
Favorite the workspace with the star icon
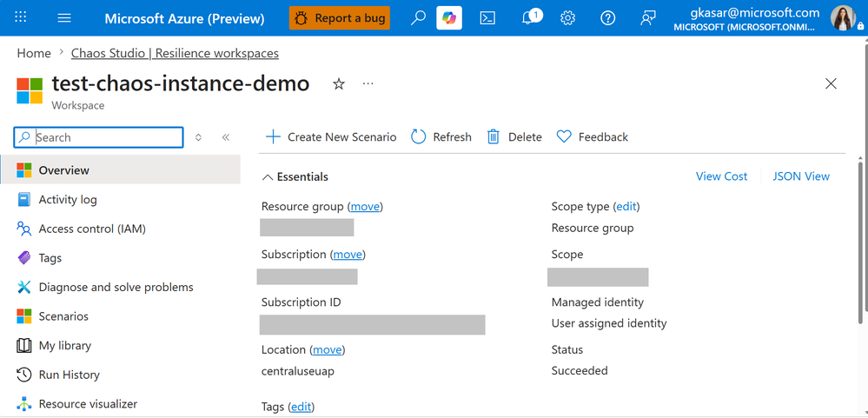338,84
